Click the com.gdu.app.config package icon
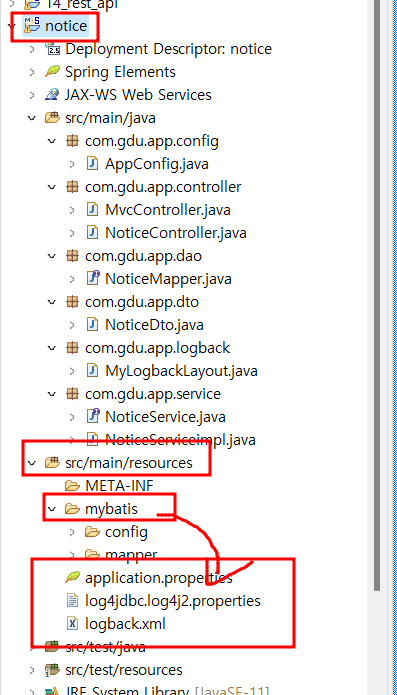397x695 pixels. [72, 141]
